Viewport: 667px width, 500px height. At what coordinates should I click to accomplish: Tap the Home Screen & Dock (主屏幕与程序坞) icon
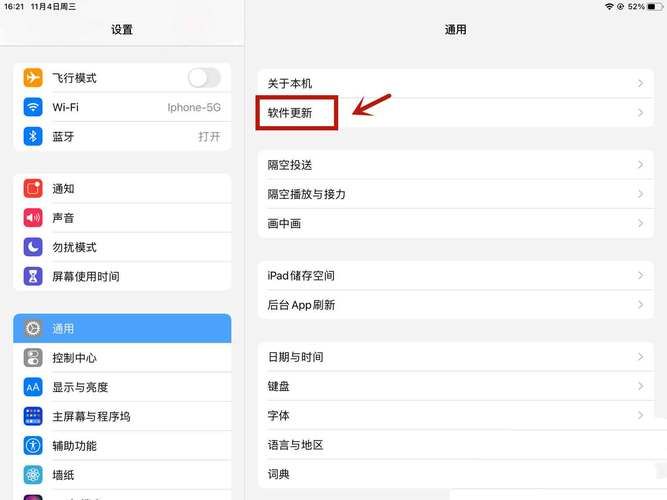33,416
